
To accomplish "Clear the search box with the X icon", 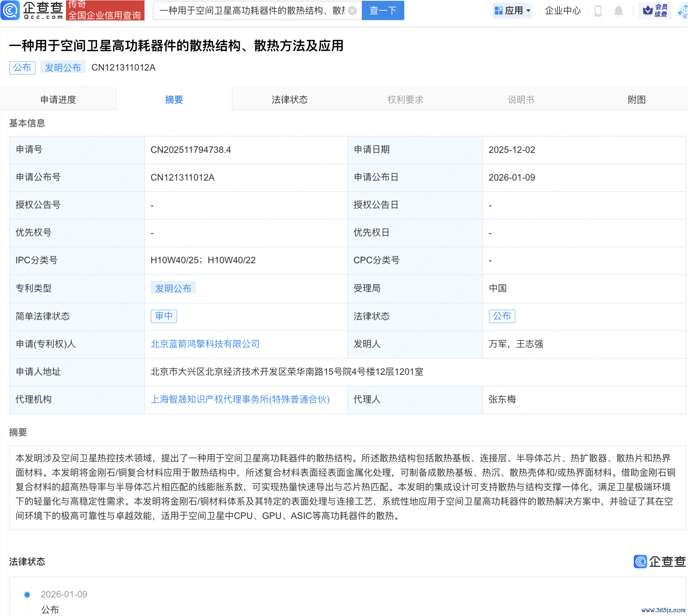I will [x=352, y=11].
